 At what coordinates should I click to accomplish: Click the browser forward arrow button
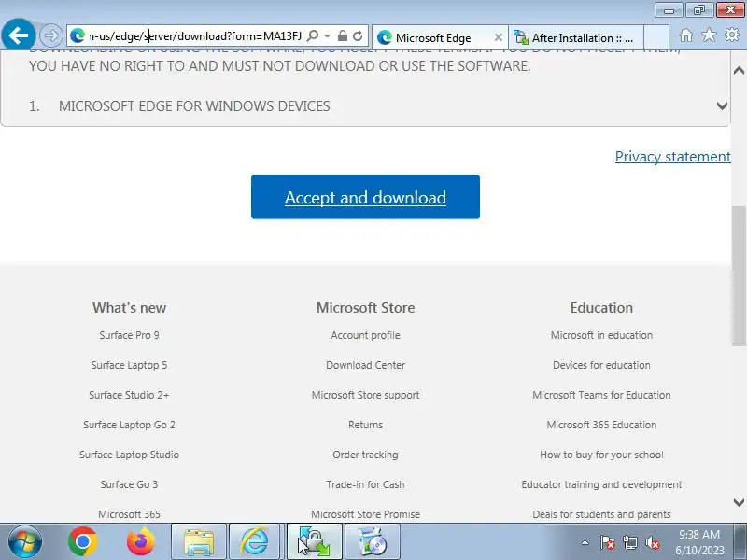[50, 35]
